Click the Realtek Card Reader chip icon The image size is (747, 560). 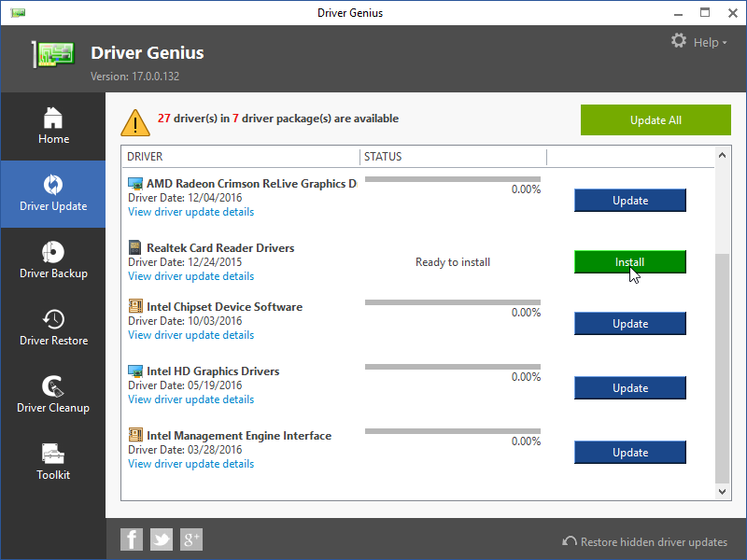134,247
